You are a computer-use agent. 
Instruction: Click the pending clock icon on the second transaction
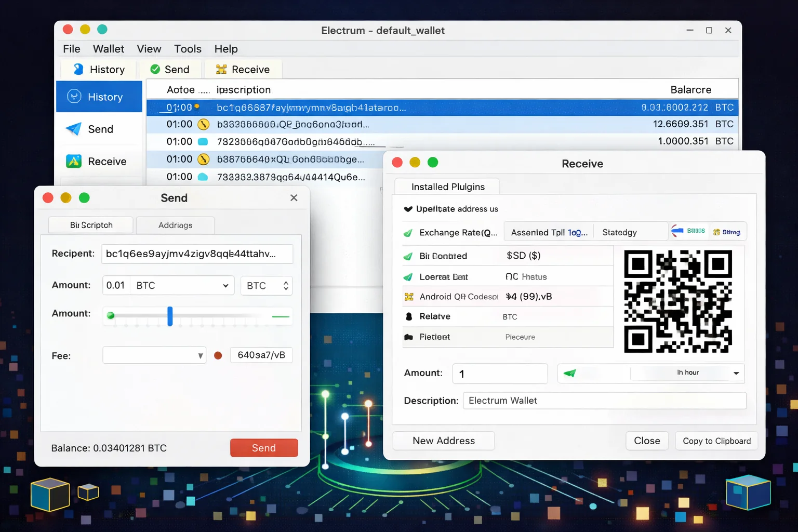[204, 124]
